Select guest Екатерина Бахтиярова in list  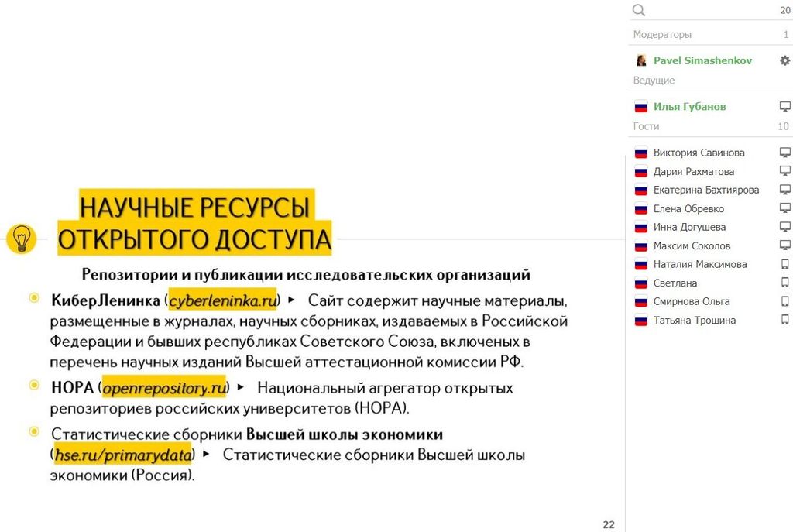pyautogui.click(x=706, y=190)
